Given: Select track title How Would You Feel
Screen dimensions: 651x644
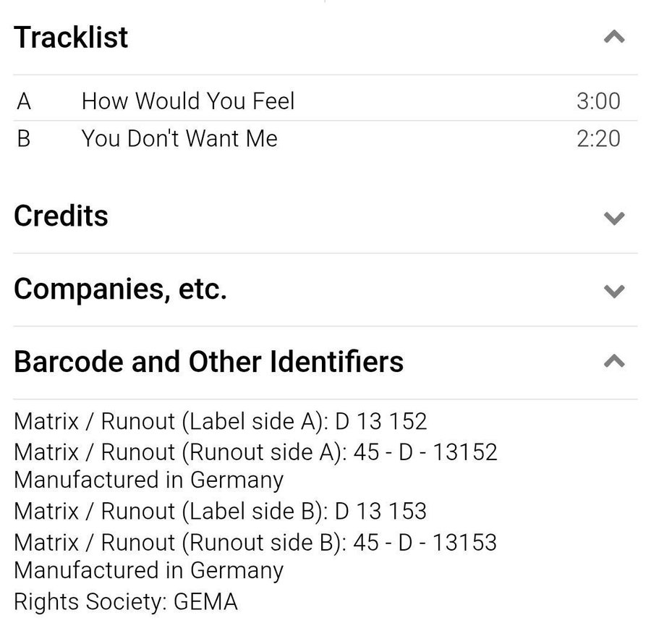Looking at the screenshot, I should pos(188,101).
